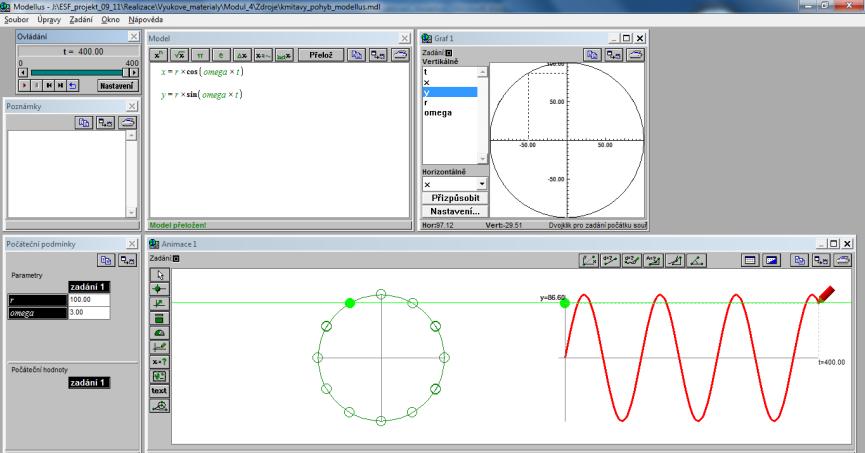Select variable y in Vertikálně list
The height and width of the screenshot is (453, 865).
pos(449,92)
